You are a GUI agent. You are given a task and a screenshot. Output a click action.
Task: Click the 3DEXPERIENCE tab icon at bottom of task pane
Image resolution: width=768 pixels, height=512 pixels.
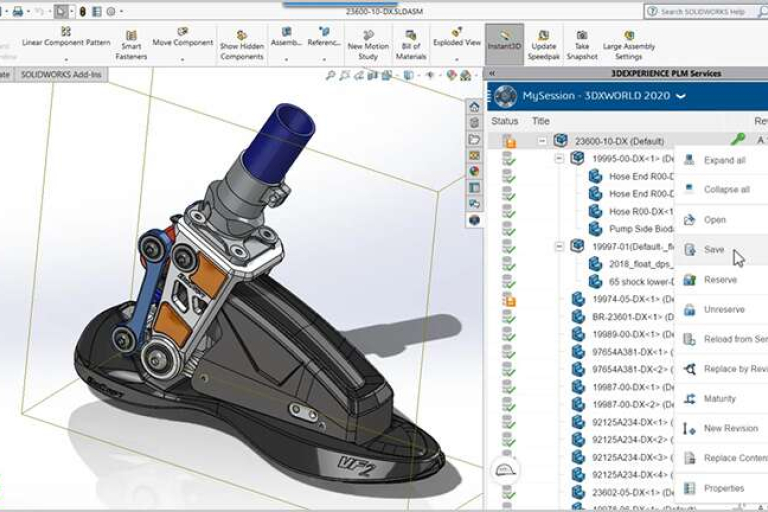tap(474, 220)
